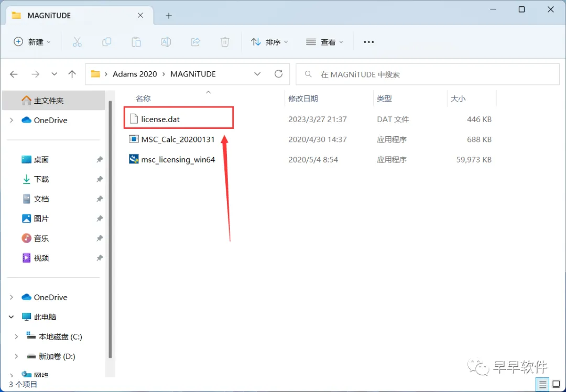Open the View (查看) dropdown
This screenshot has width=566, height=392.
tap(324, 42)
